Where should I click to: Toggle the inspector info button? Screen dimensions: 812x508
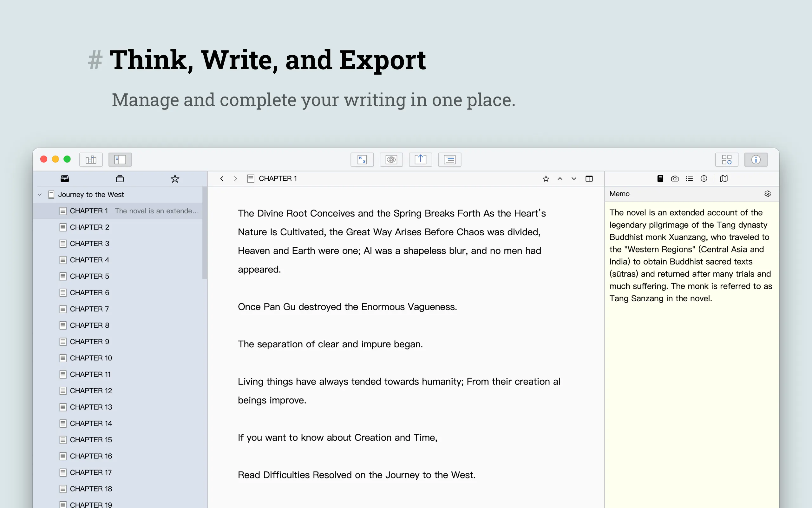(756, 160)
